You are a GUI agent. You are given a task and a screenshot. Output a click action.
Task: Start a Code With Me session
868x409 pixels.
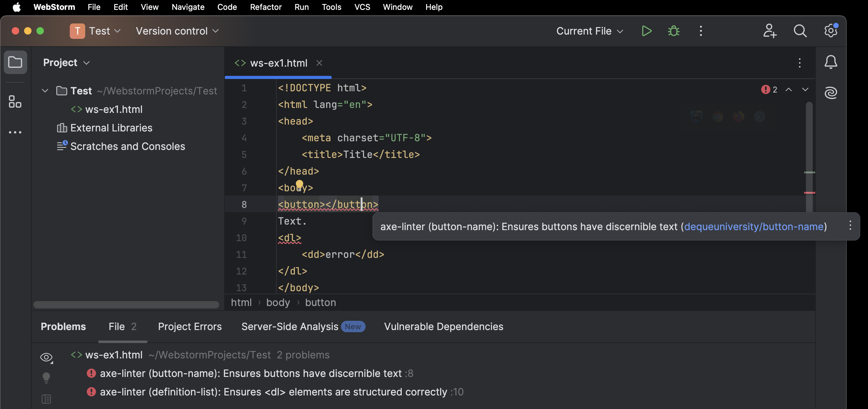pyautogui.click(x=770, y=31)
